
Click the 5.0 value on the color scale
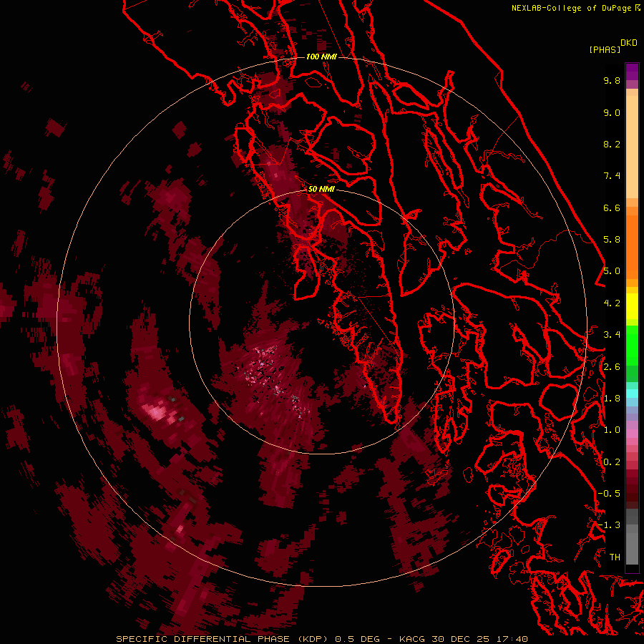click(x=612, y=271)
